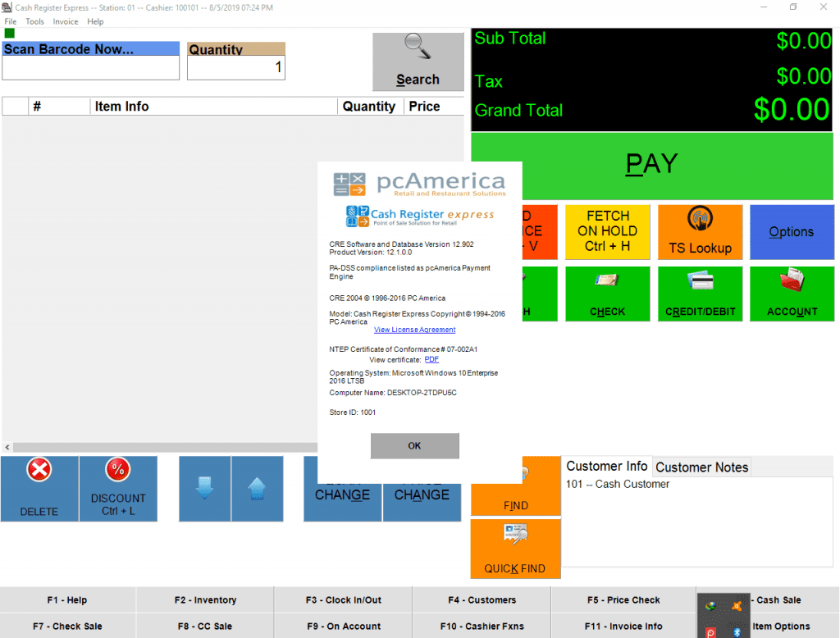The width and height of the screenshot is (840, 638).
Task: Open the Invoice menu
Action: [66, 21]
